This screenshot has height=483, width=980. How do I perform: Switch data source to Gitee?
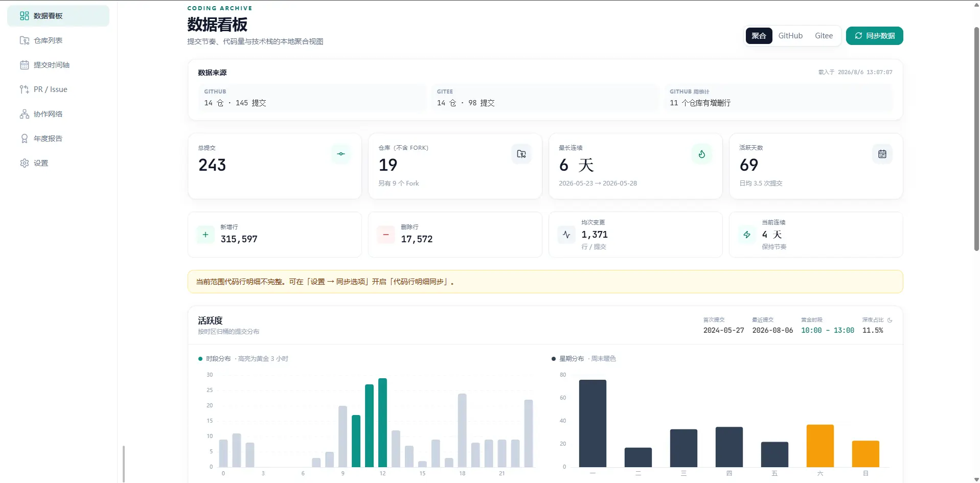824,36
